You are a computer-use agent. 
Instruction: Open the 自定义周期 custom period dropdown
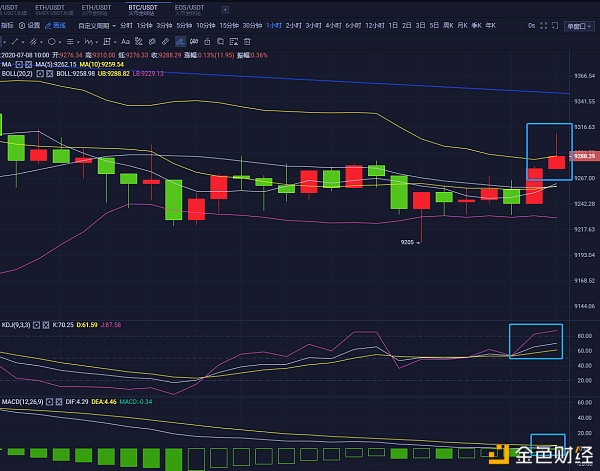click(96, 23)
